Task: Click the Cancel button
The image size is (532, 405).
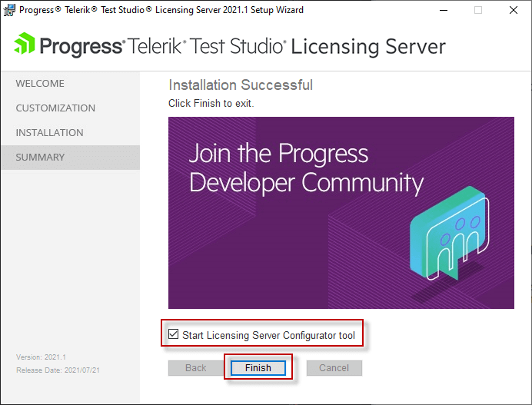Action: (334, 367)
